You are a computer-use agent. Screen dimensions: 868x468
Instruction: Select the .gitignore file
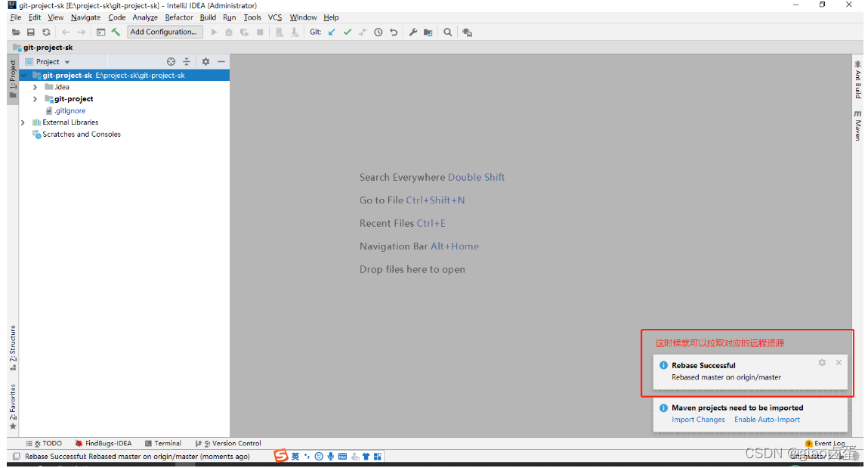[66, 111]
